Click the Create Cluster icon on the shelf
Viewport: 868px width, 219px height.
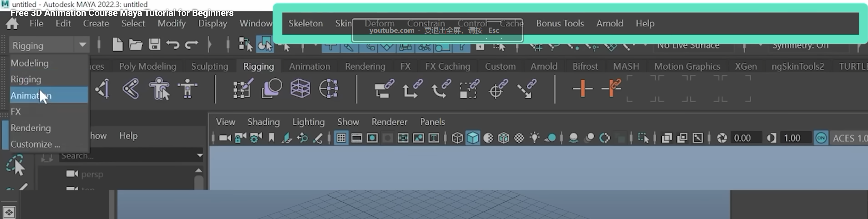coord(329,89)
